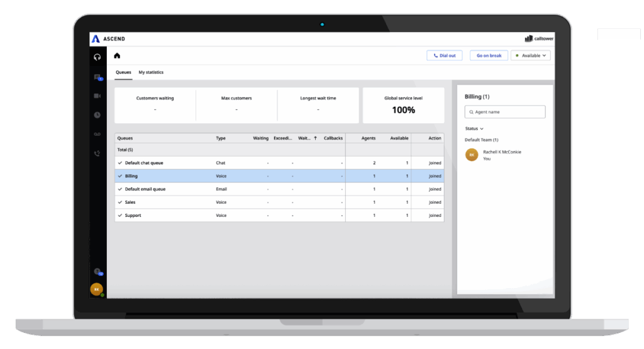The image size is (644, 349).
Task: Open the chat messages sidebar icon
Action: pos(97,77)
